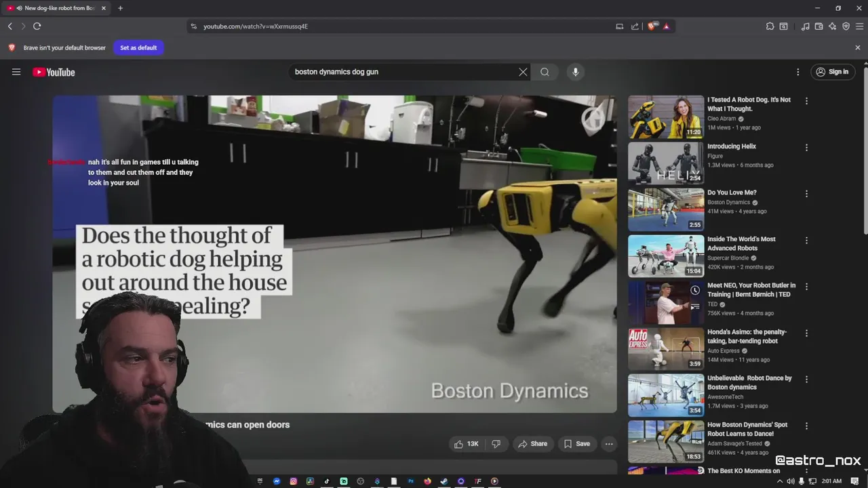Open options for 'Meet NEO' video
Viewport: 868px width, 488px height.
point(806,287)
